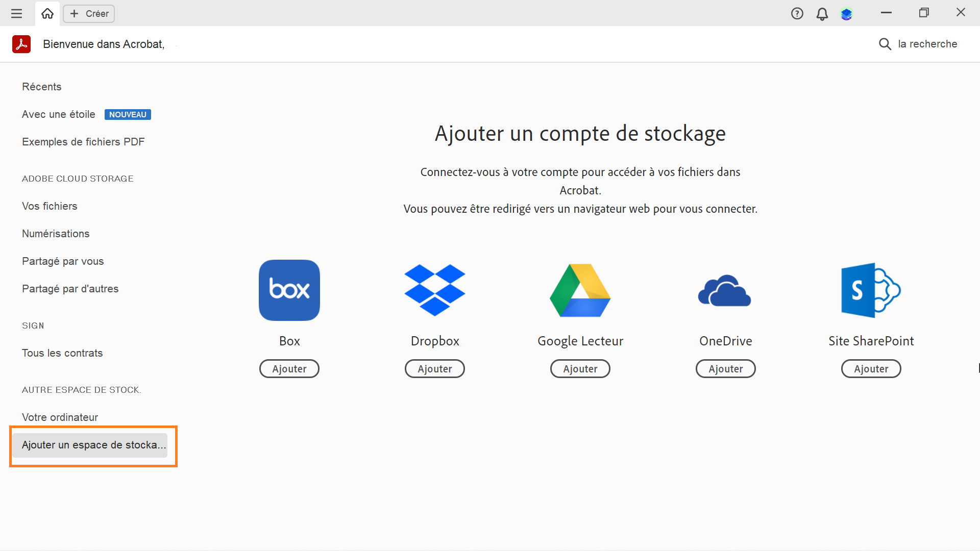Open the notifications bell
This screenshot has height=551, width=980.
pyautogui.click(x=822, y=14)
